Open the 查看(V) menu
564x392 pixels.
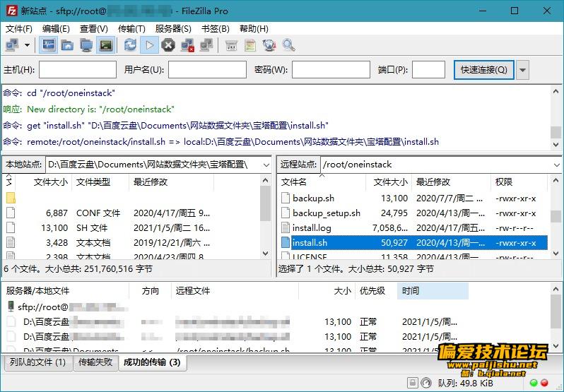(x=93, y=29)
